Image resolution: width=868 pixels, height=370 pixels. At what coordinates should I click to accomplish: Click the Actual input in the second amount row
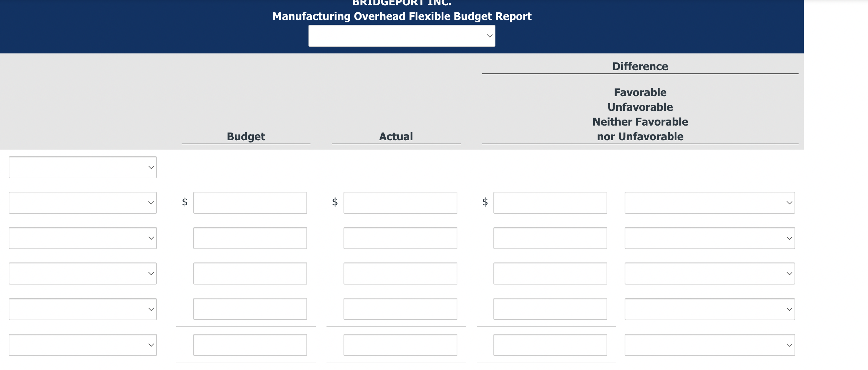pos(400,238)
